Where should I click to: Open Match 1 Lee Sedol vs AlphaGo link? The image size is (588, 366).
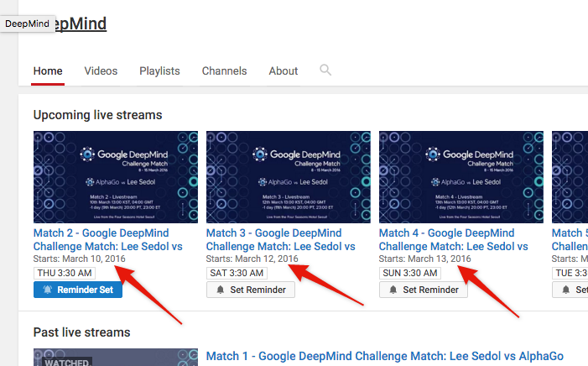click(385, 356)
